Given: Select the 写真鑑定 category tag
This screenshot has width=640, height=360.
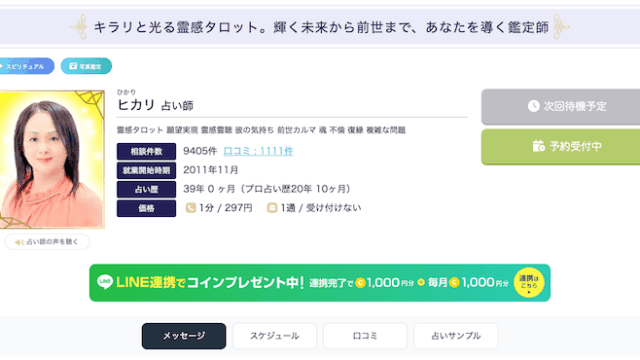Looking at the screenshot, I should [86, 66].
